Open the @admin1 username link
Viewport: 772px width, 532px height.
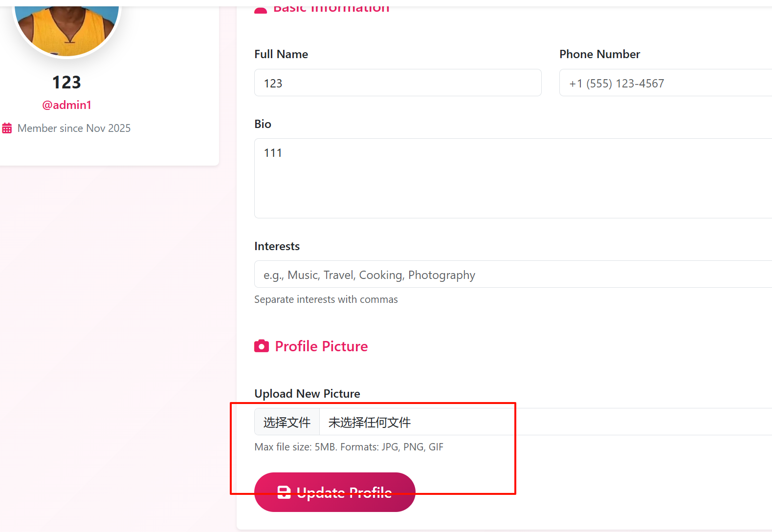tap(66, 105)
